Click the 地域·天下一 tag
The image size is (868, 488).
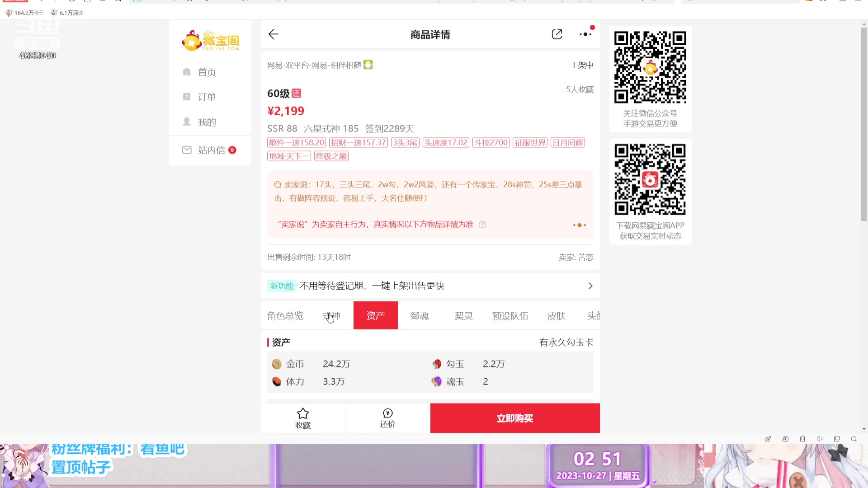click(x=289, y=156)
